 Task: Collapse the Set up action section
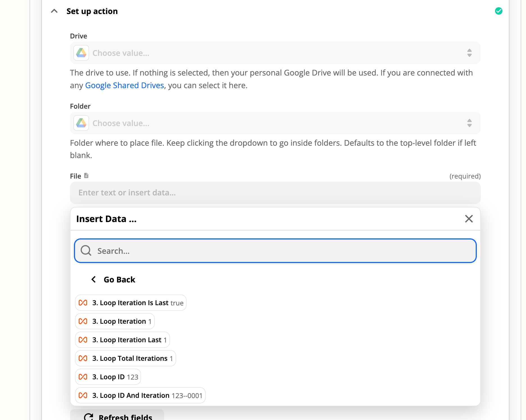[54, 11]
